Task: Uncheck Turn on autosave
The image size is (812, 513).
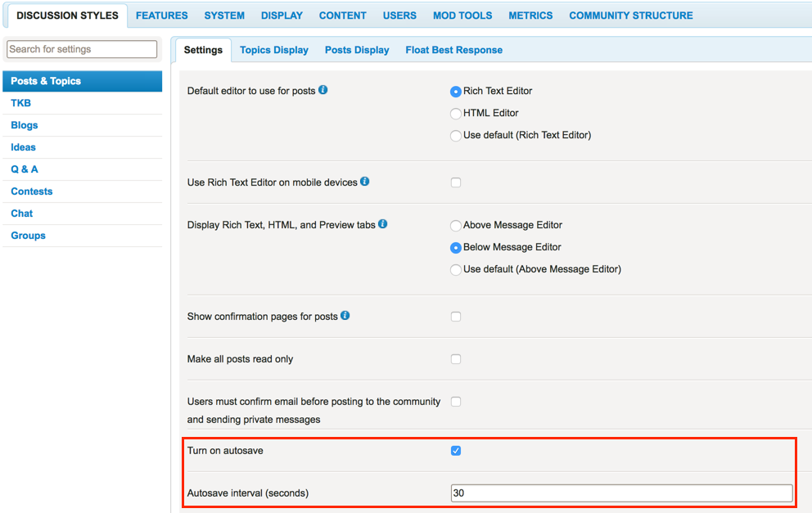Action: pyautogui.click(x=456, y=451)
